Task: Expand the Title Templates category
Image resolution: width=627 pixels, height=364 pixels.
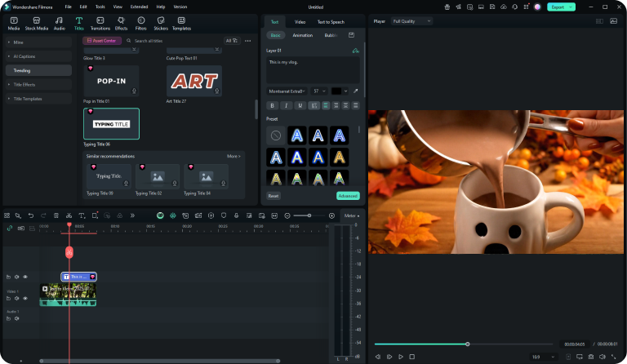Action: [38, 99]
